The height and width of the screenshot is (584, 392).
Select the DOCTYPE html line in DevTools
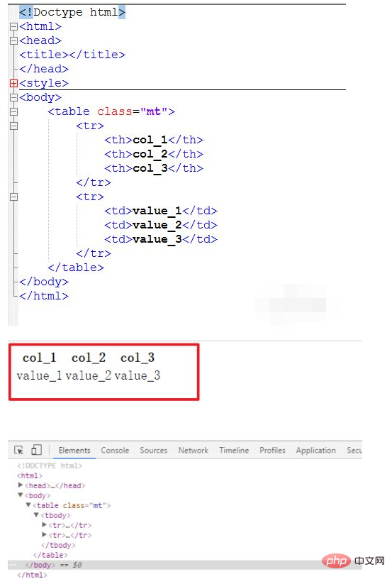pyautogui.click(x=50, y=465)
